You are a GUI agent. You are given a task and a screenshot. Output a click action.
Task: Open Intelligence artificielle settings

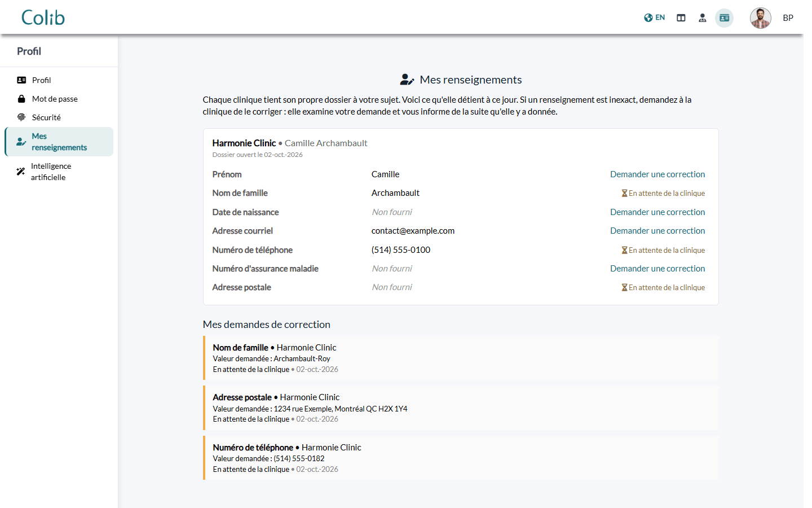[x=59, y=172]
